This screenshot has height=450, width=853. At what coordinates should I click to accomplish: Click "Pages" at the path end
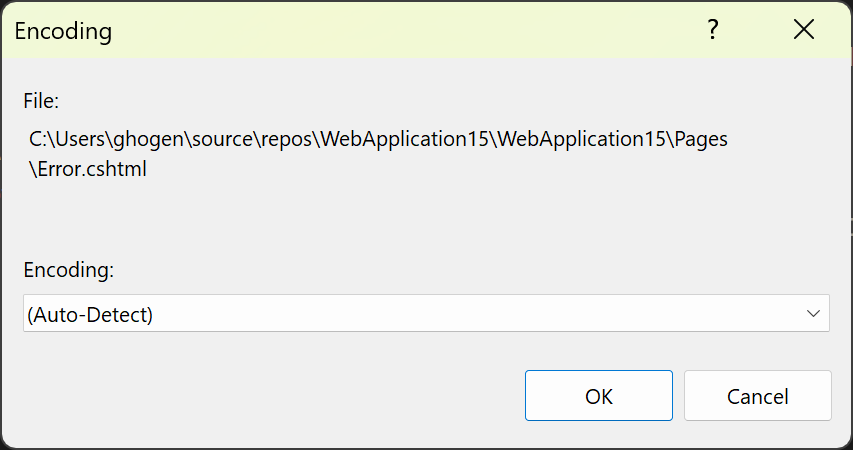(x=699, y=140)
